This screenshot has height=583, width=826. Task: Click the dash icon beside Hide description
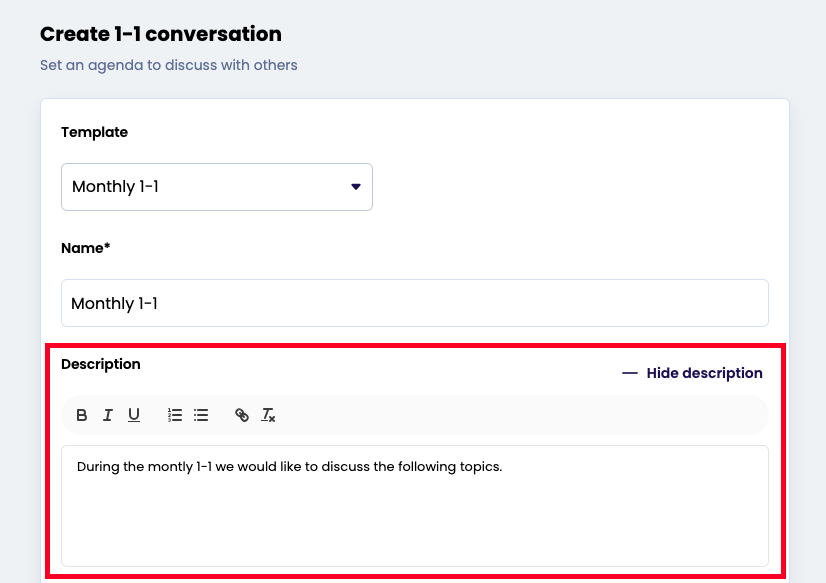(630, 373)
